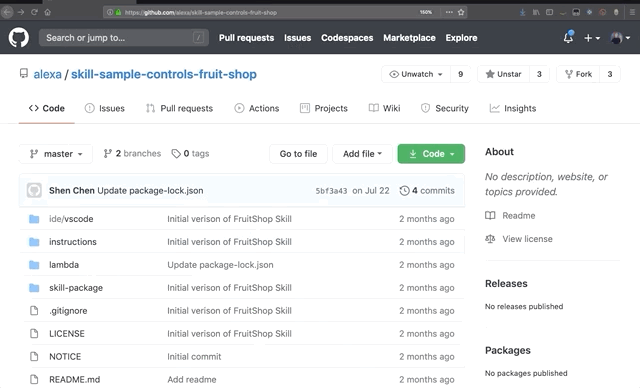The image size is (640, 388).
Task: Open skill-sample-controls-fruit-shop repository link
Action: [x=164, y=74]
